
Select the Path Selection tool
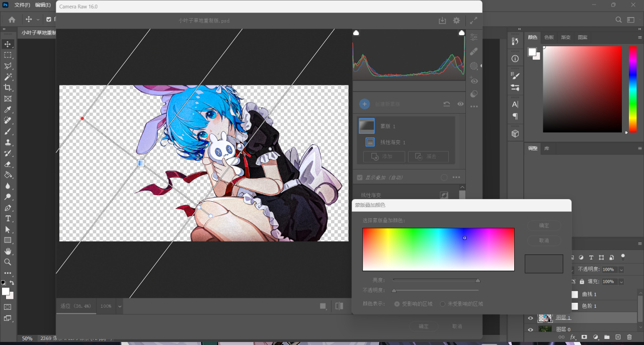(x=8, y=229)
